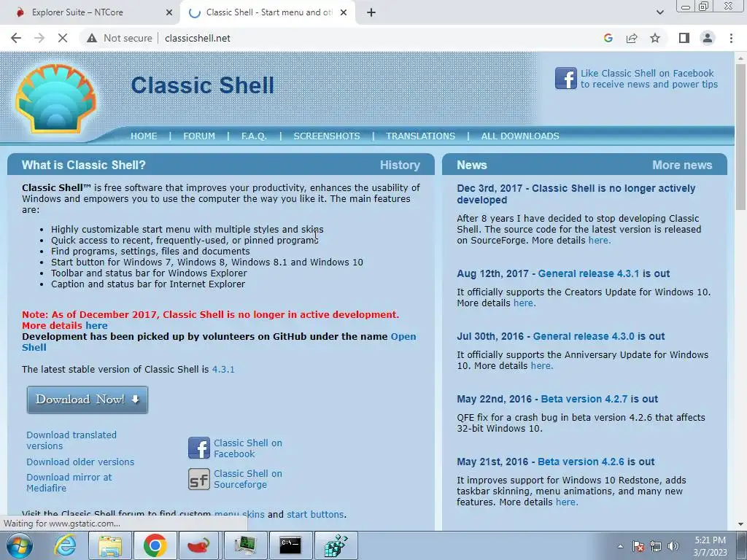Click taskbar clock showing 5:21 PM

point(710,546)
